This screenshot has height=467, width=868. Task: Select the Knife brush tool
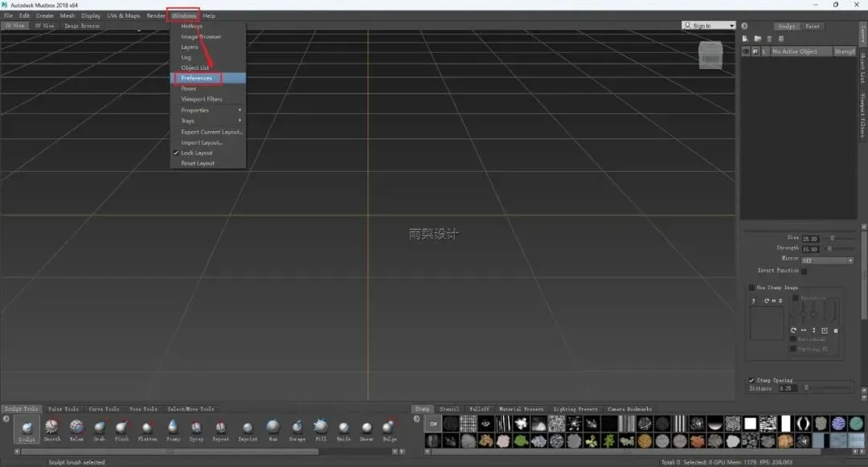[344, 429]
